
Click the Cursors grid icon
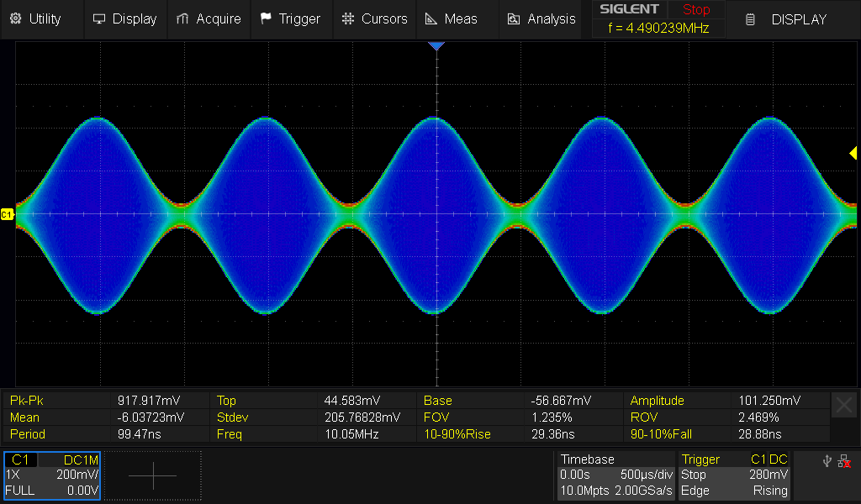[x=347, y=18]
